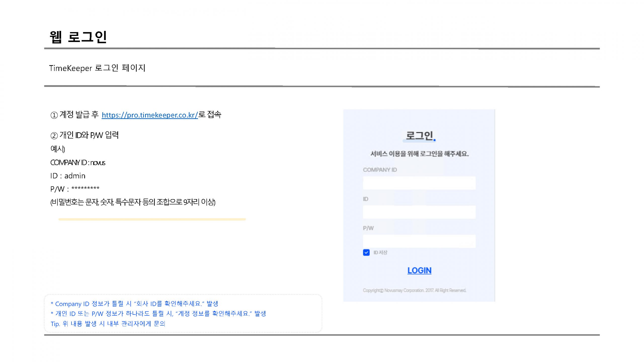This screenshot has height=362, width=644.
Task: Click the 예시) label
Action: tap(58, 149)
